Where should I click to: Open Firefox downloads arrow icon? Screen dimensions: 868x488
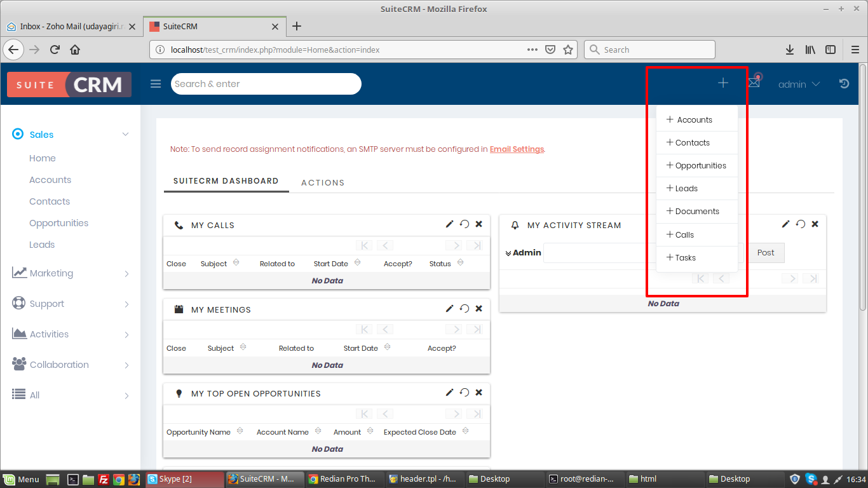(x=789, y=50)
